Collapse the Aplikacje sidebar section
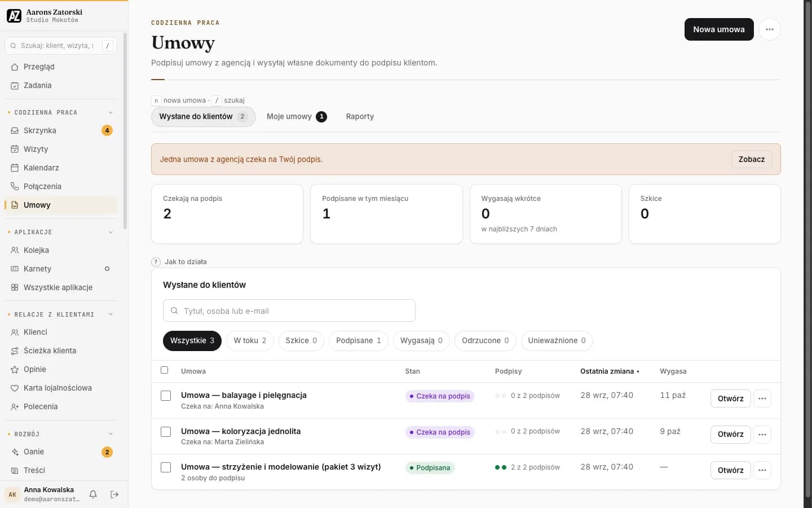Screen dimensions: 812x508 pyautogui.click(x=111, y=232)
